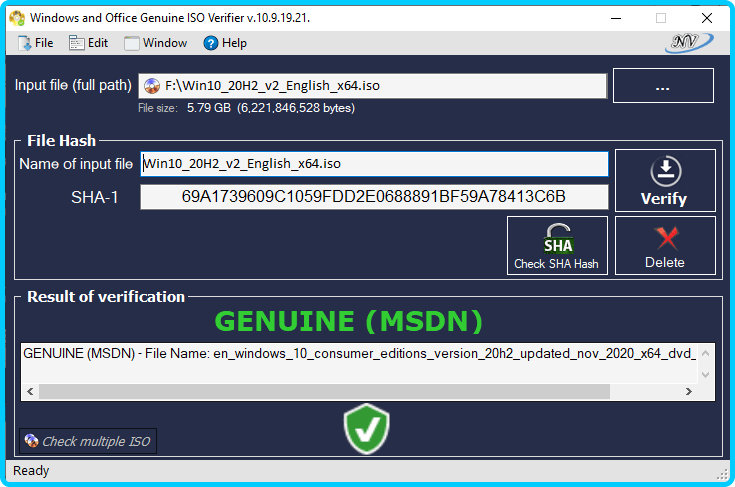Click the Name of input file field
The height and width of the screenshot is (487, 735).
click(374, 164)
